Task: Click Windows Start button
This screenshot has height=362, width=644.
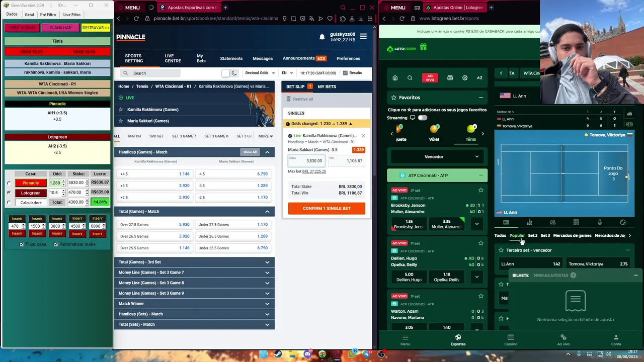Action: click(x=263, y=354)
